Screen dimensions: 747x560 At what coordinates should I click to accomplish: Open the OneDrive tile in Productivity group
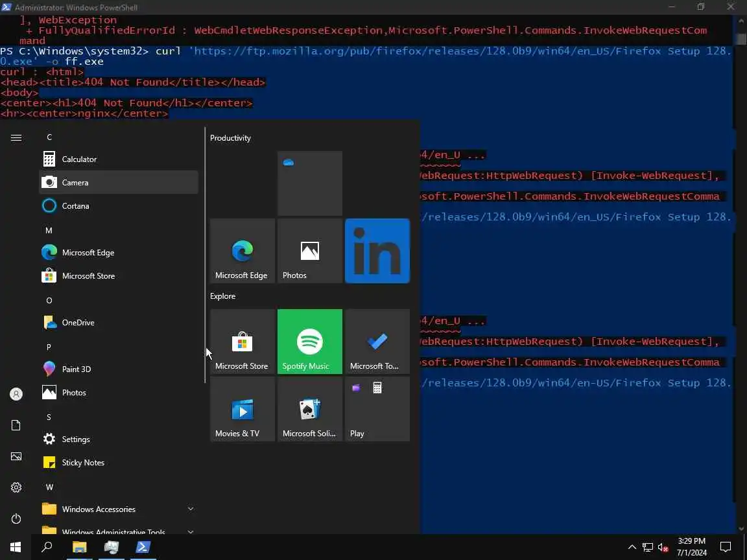310,183
